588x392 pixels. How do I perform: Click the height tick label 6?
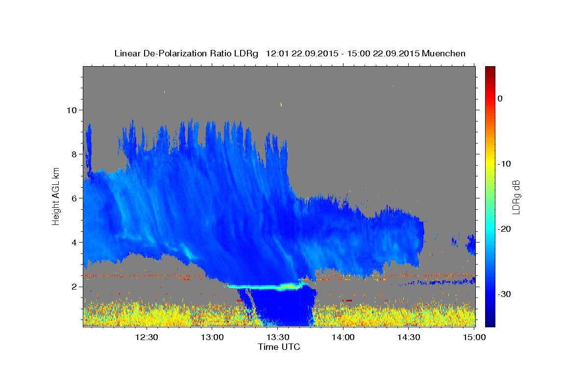[74, 198]
